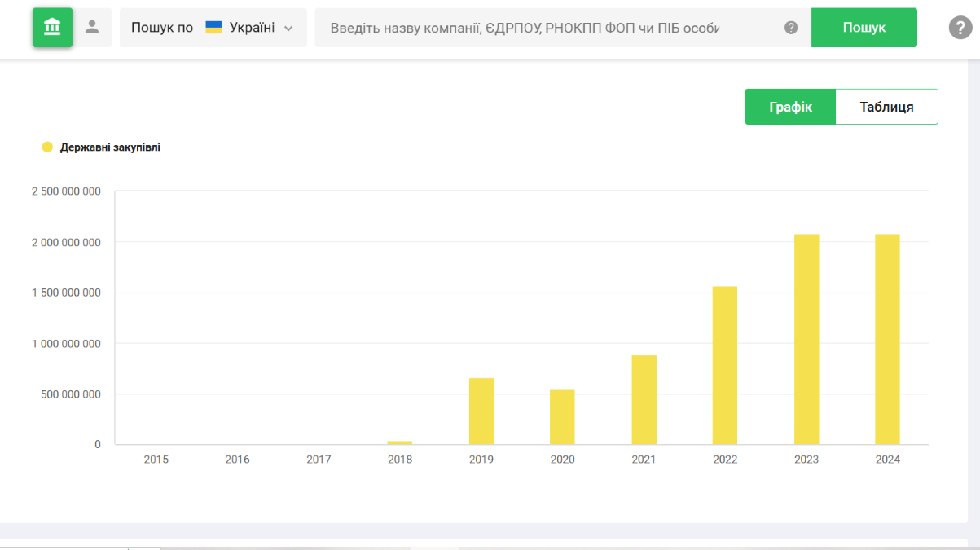Open help via gray question mark icon
The image size is (980, 550).
click(x=960, y=28)
